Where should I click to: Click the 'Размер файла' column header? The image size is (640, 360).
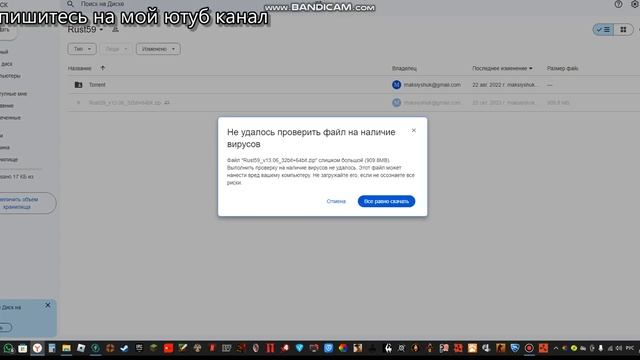pyautogui.click(x=562, y=68)
